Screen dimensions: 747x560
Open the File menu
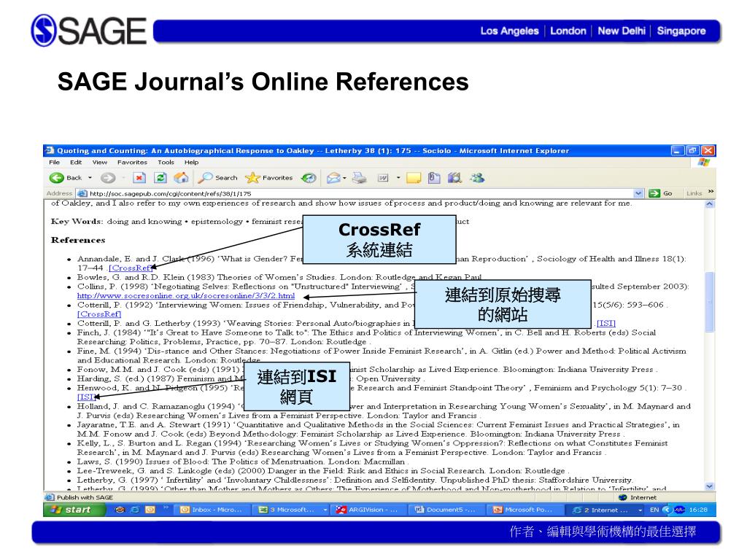[x=54, y=163]
